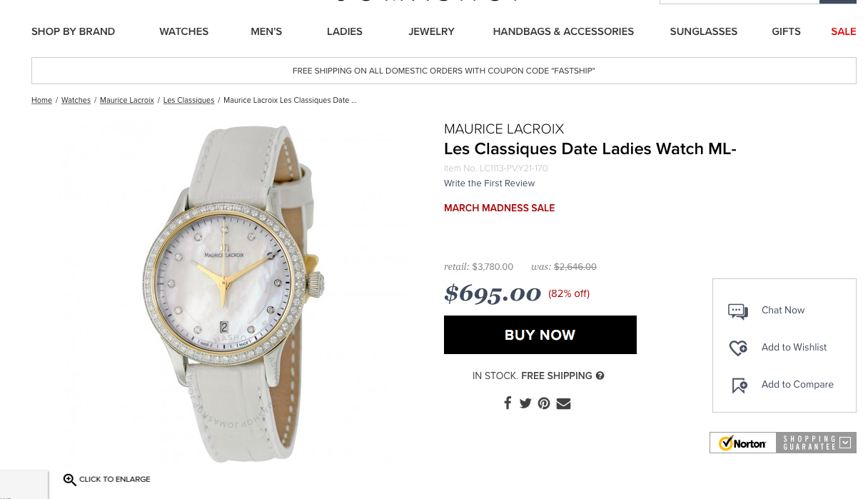Click the watch product image
Viewport: 868px width, 499px height.
click(x=232, y=293)
